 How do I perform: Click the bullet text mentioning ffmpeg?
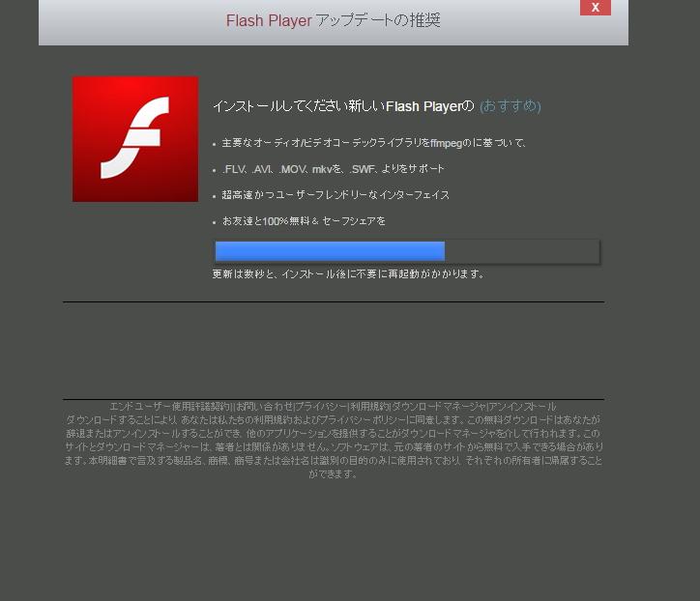coord(373,143)
